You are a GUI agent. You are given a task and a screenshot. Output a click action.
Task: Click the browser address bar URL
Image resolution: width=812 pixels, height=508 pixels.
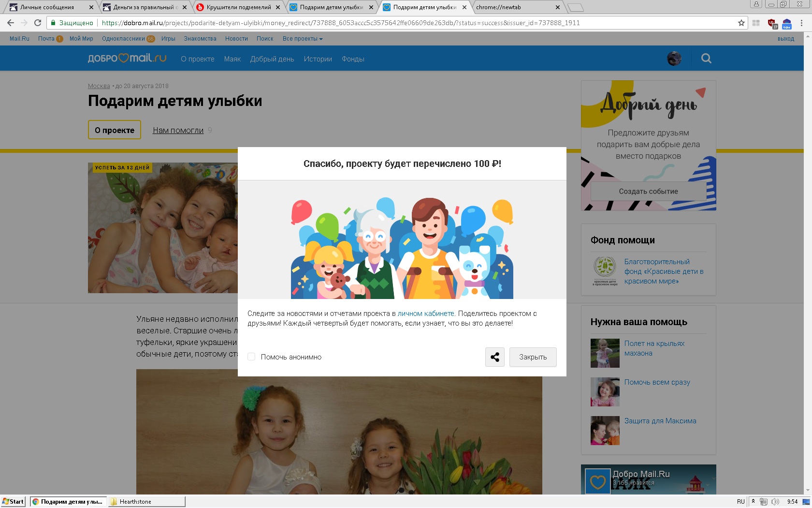[x=341, y=23]
